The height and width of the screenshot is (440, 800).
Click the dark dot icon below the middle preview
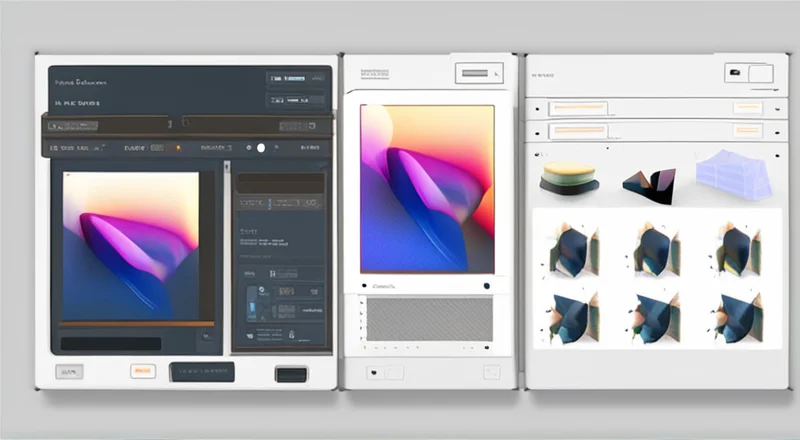coord(487,286)
